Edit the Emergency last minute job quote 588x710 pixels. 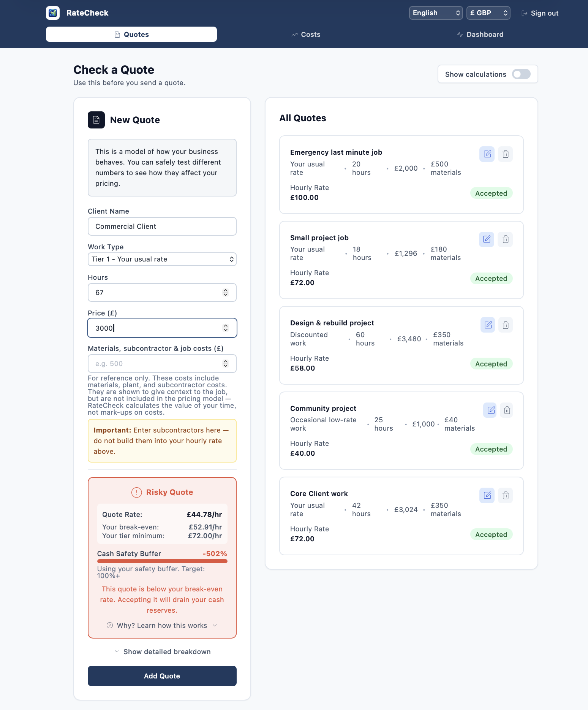487,154
